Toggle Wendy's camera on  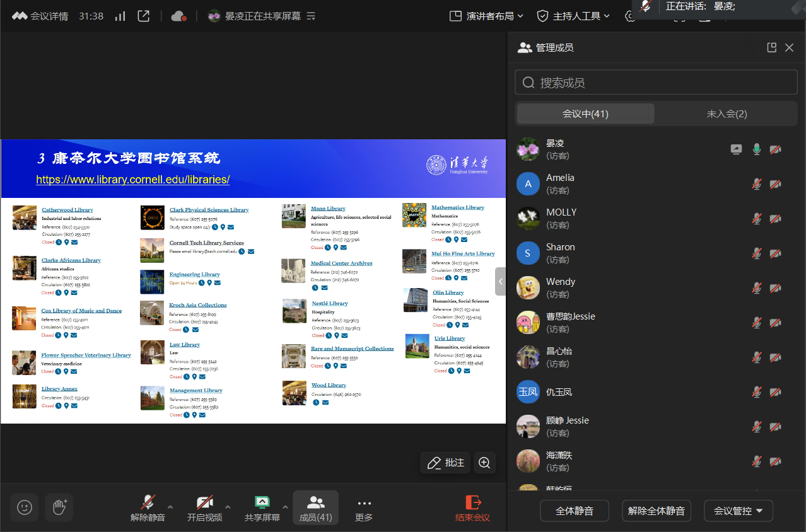click(775, 287)
